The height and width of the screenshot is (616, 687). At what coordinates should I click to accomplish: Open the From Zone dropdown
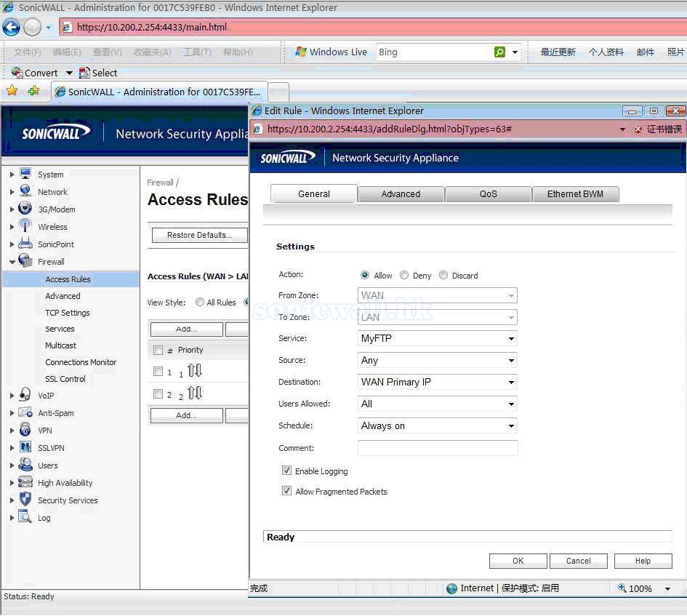pos(437,295)
